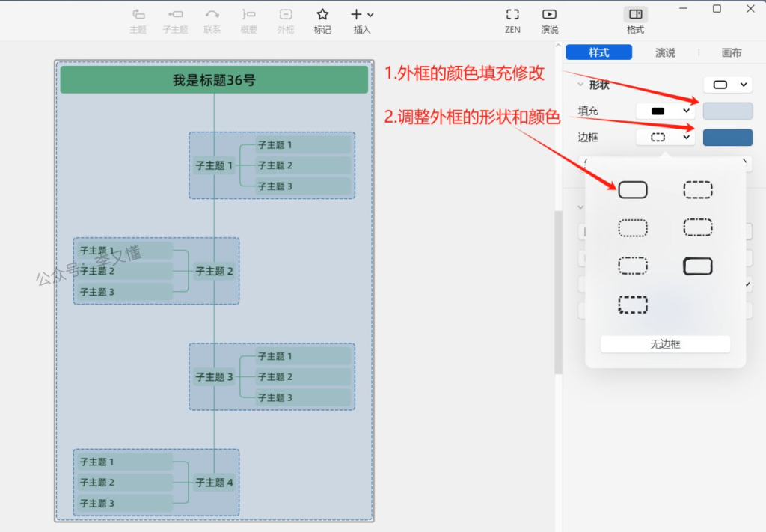
Task: Pick the light blue fill color swatch
Action: click(x=727, y=111)
